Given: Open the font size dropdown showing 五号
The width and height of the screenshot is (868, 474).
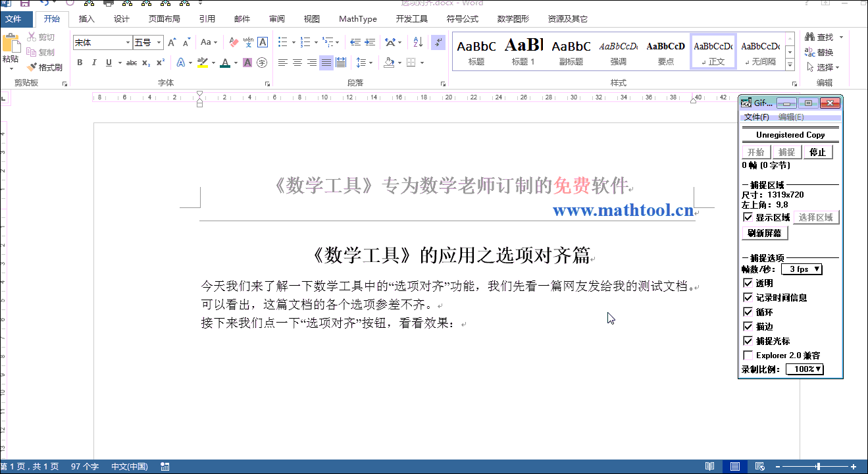Looking at the screenshot, I should point(157,41).
